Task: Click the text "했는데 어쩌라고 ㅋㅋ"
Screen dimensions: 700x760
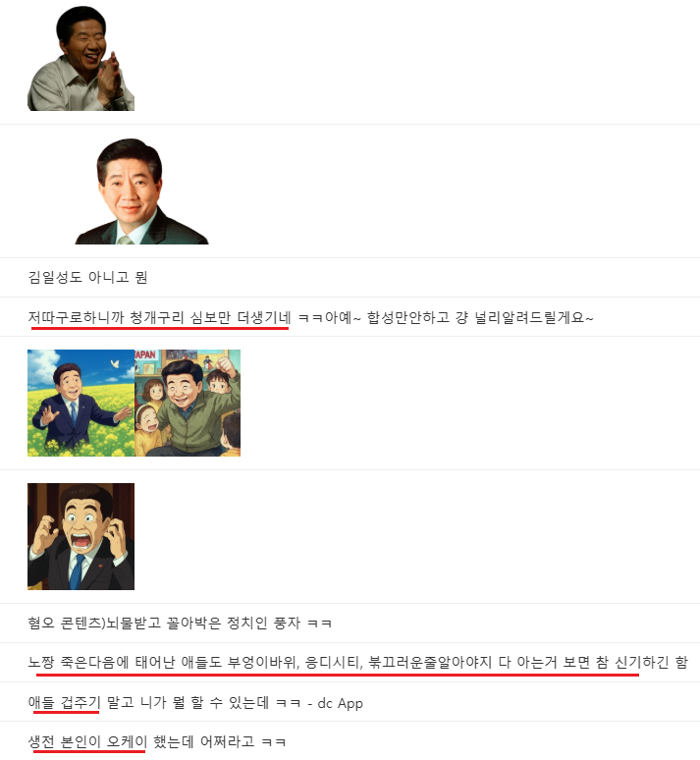Action: pos(220,741)
